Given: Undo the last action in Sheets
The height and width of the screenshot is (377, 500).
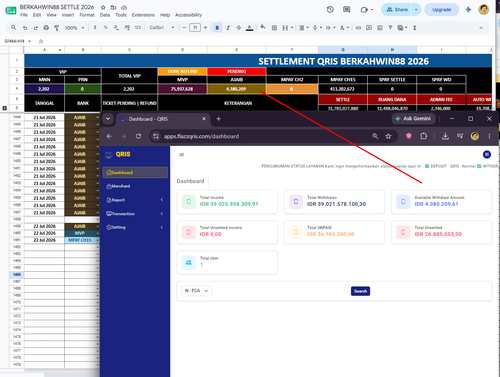Looking at the screenshot, I should click(x=25, y=28).
